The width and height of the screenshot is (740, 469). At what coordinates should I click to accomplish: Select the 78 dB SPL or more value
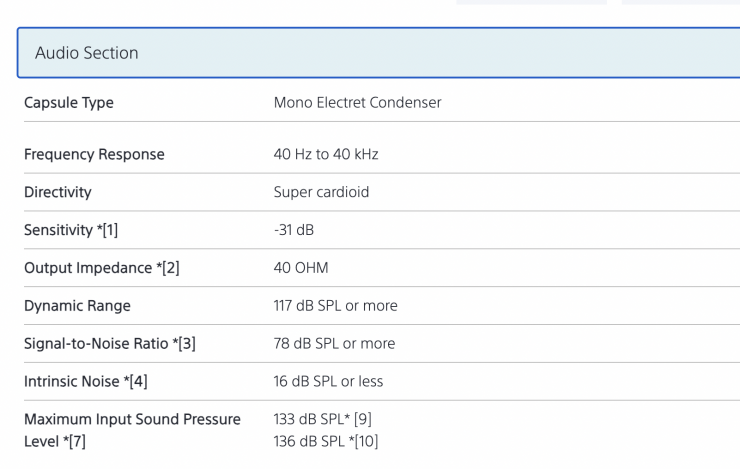coord(334,344)
